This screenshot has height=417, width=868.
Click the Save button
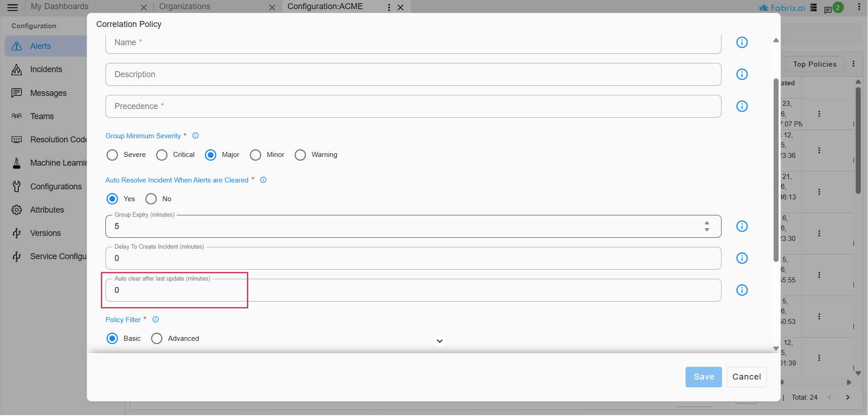703,377
